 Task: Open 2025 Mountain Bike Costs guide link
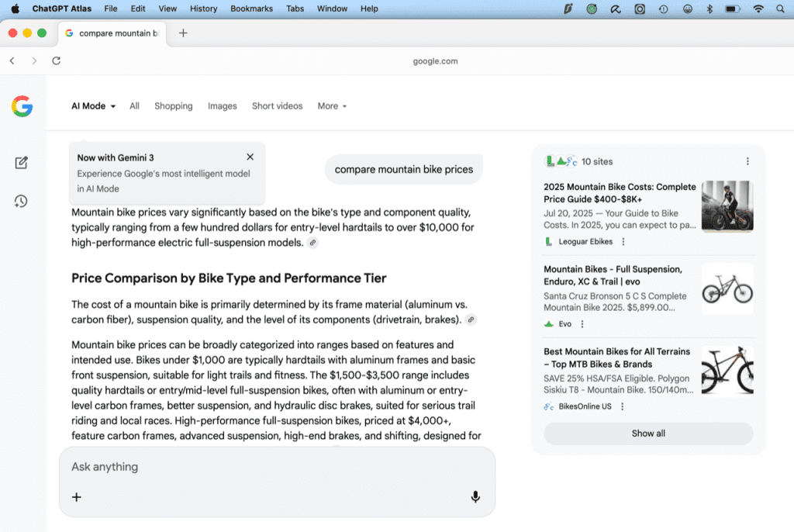(x=620, y=193)
